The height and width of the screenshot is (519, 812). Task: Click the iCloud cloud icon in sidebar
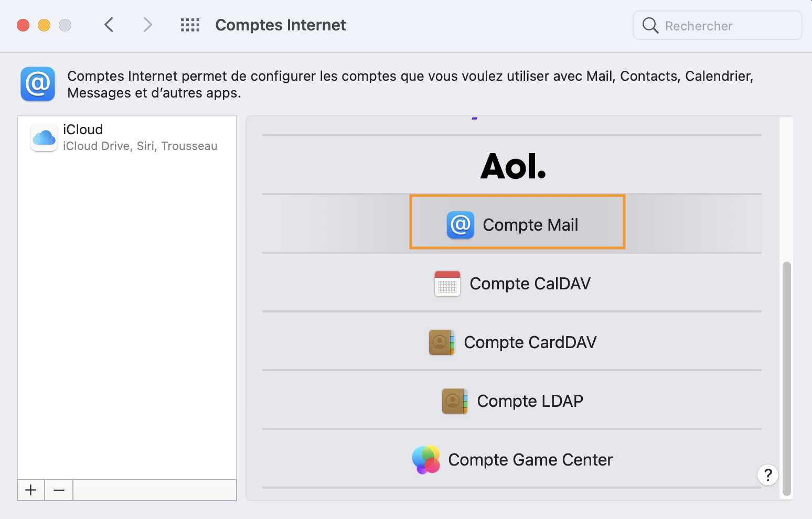click(x=44, y=138)
